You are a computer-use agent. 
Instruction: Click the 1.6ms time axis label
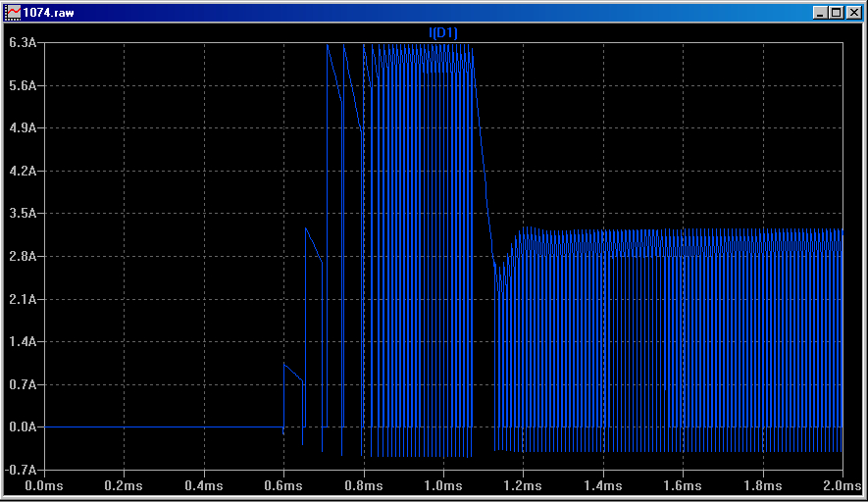click(x=683, y=486)
